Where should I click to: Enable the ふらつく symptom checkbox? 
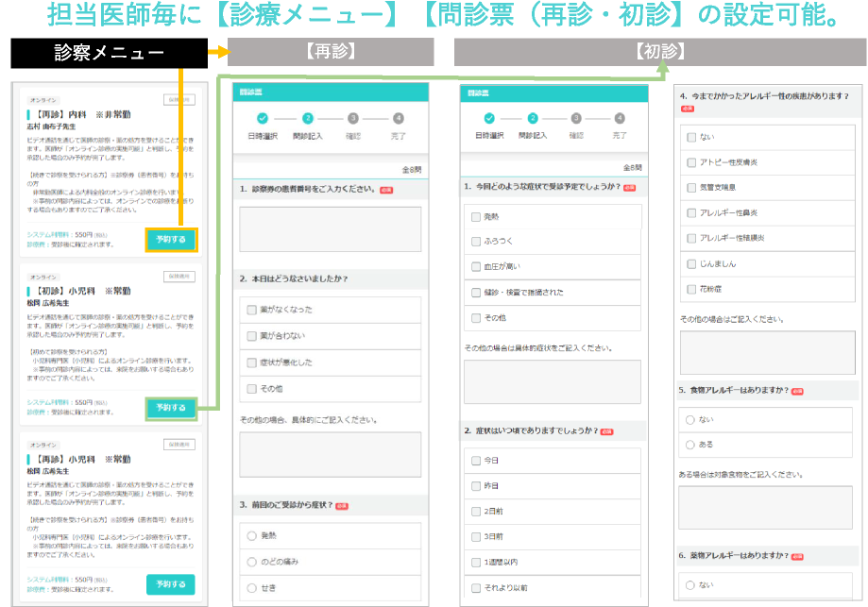click(476, 242)
